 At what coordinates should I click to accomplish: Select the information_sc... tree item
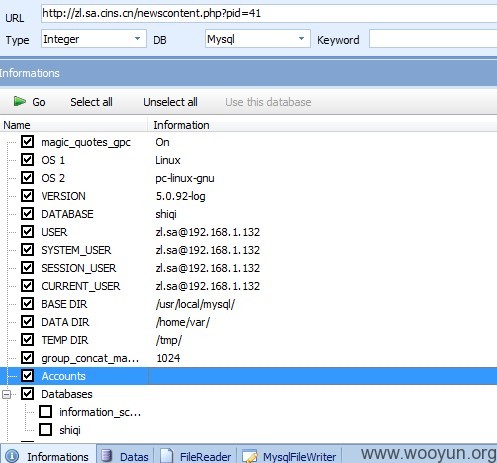point(100,412)
